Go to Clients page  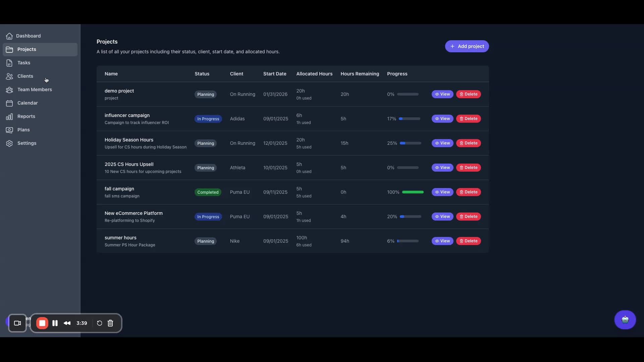[x=40, y=76]
